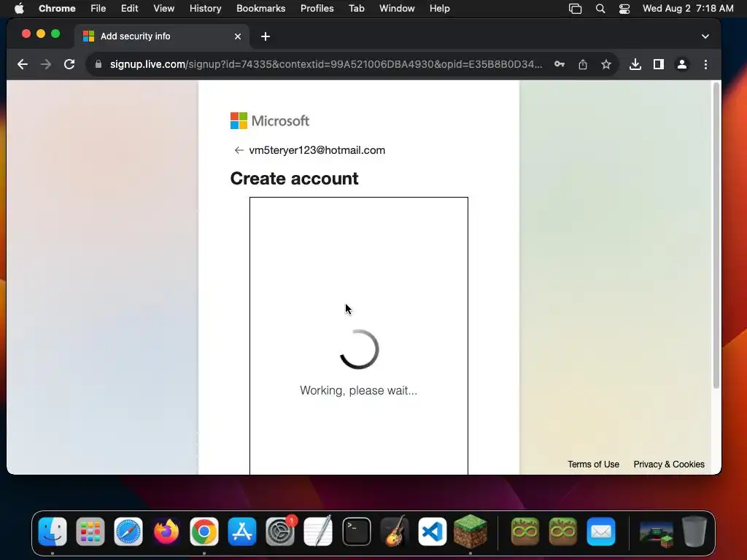Click vm5teryer123@hotmail.com email text
Viewport: 747px width, 560px height.
[x=317, y=150]
